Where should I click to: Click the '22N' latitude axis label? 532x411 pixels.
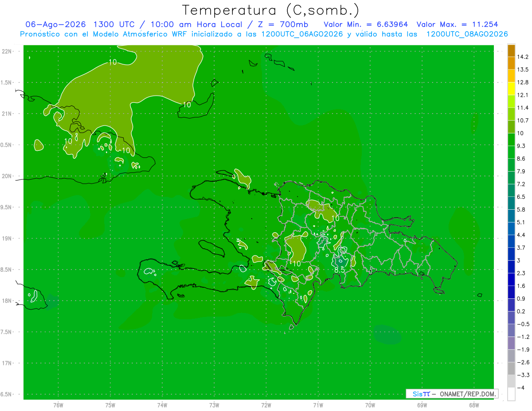tap(8, 51)
